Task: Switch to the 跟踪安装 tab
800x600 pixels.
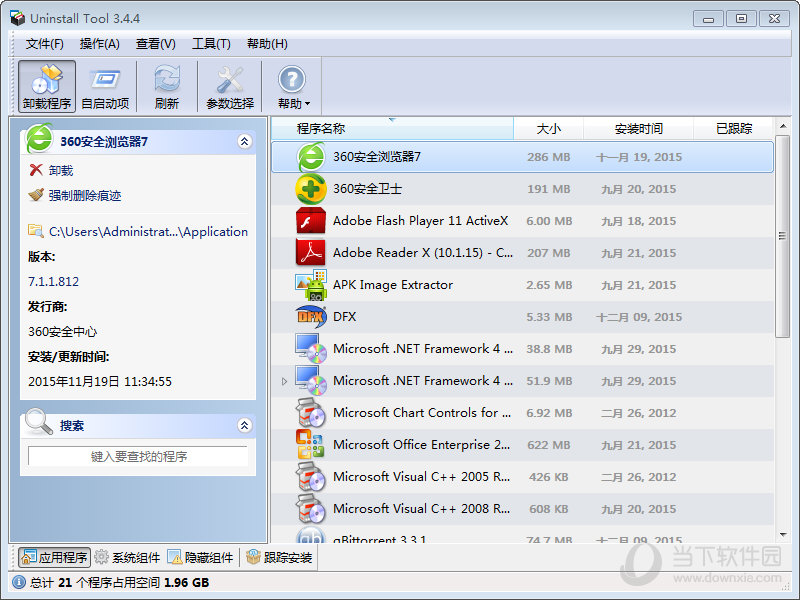Action: click(279, 557)
